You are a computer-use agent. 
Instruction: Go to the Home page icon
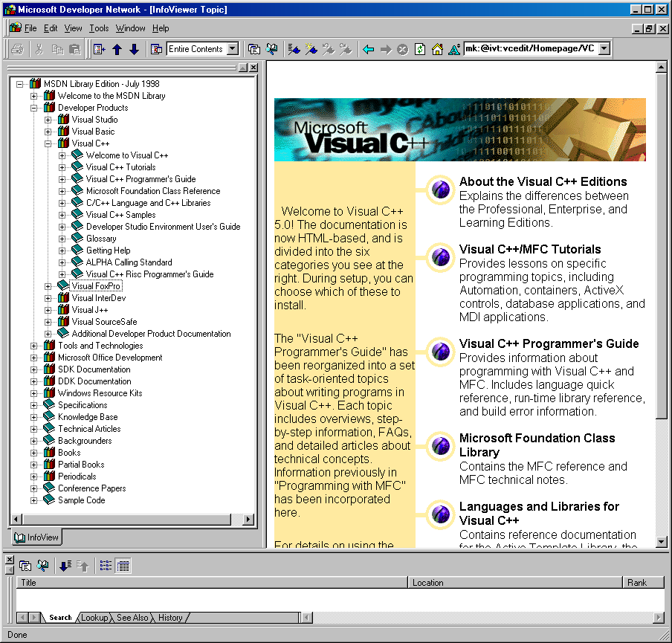point(437,49)
